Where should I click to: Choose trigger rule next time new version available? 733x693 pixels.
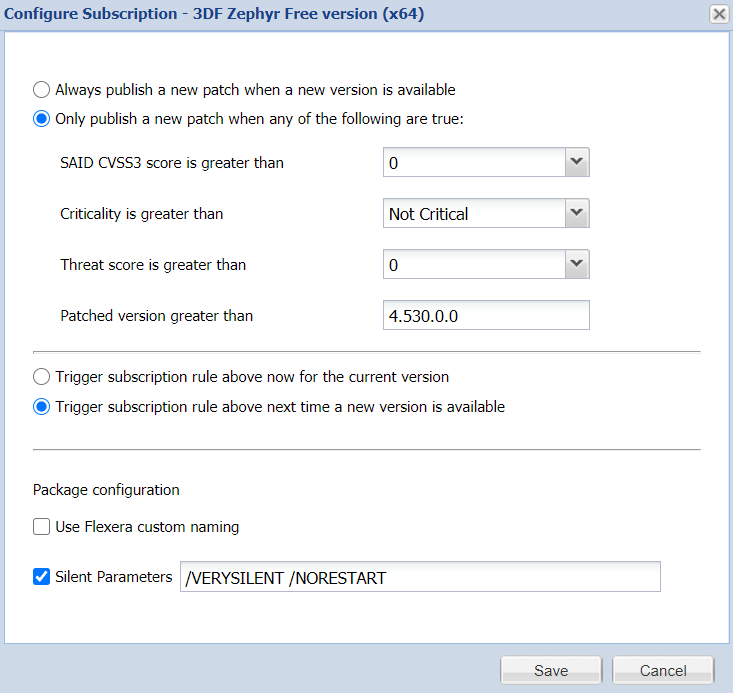(42, 407)
